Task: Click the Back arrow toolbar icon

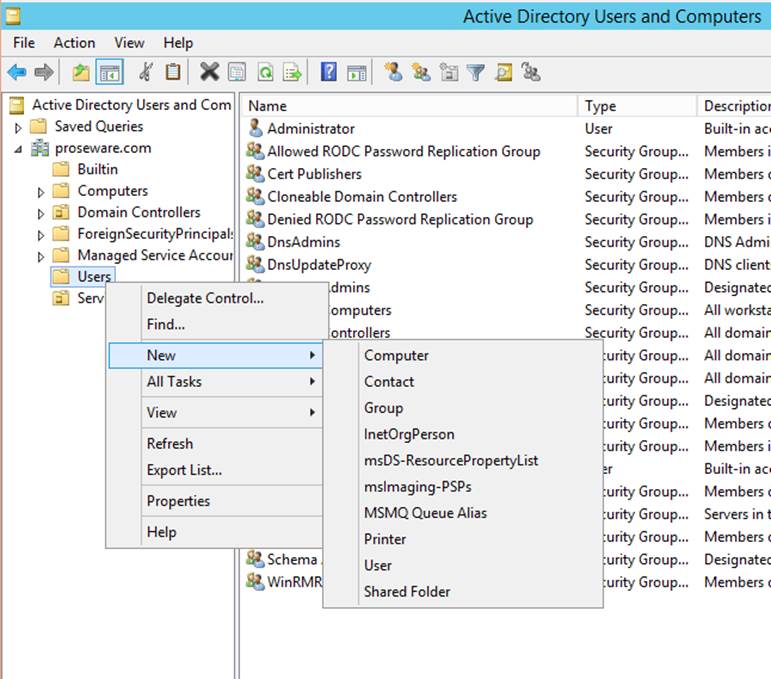Action: 17,72
